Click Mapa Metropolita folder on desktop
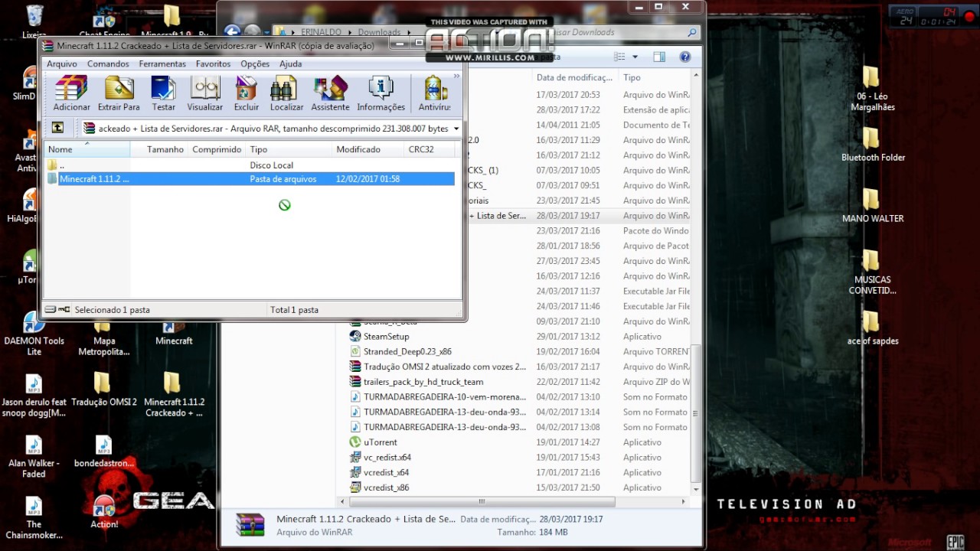This screenshot has height=551, width=980. point(103,338)
